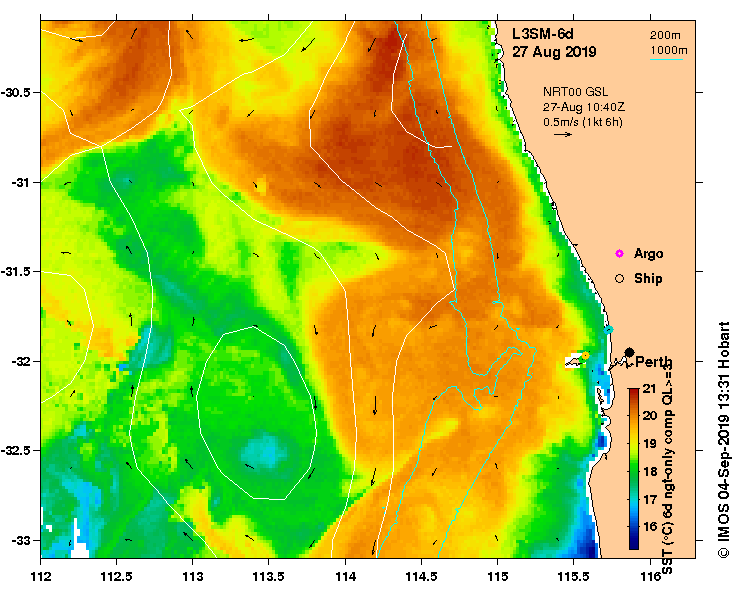The width and height of the screenshot is (739, 592).
Task: Click the 'NRT00 GSL' text
Action: click(x=575, y=92)
